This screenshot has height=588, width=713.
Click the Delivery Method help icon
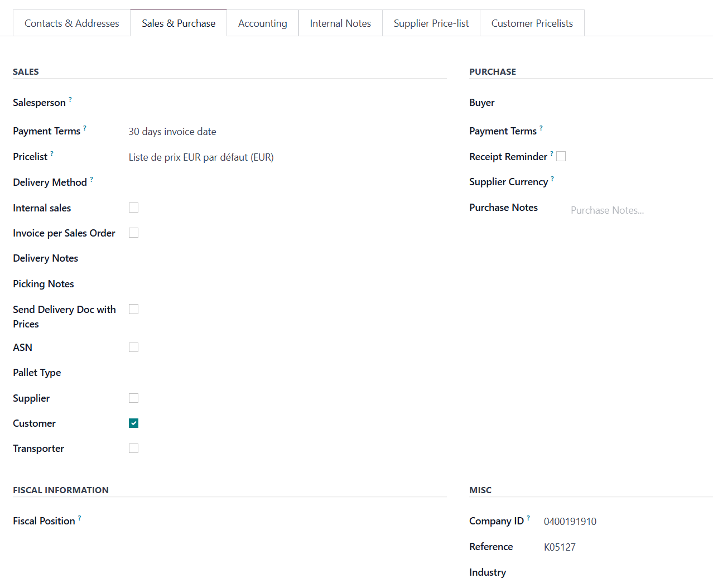[91, 180]
